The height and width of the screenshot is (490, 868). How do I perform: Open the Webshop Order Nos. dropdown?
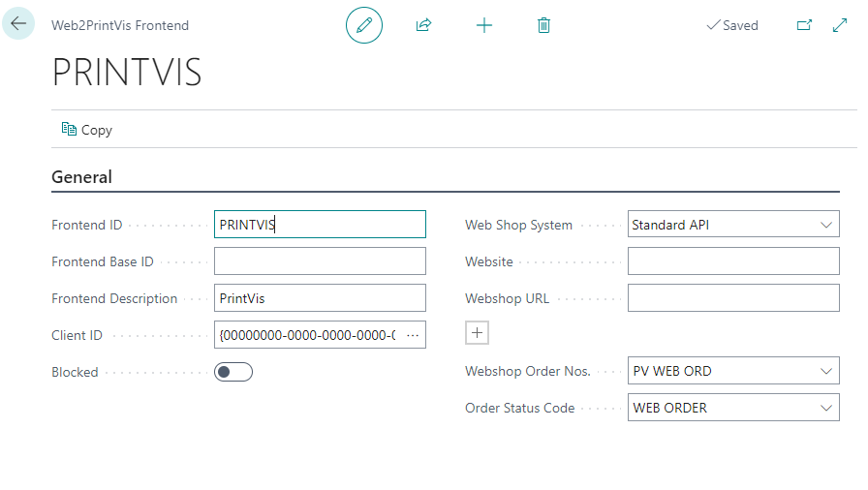click(826, 371)
